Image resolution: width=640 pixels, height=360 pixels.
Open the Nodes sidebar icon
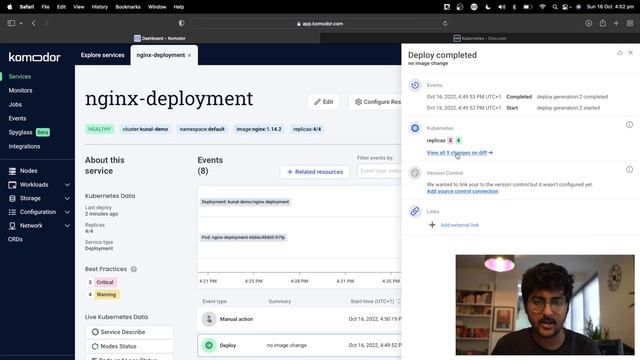point(12,171)
